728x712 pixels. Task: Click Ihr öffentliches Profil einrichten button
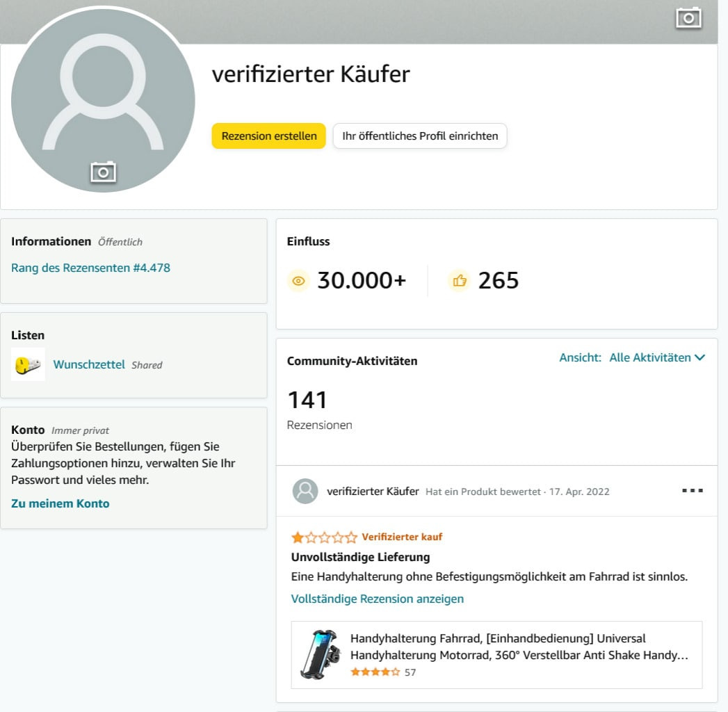click(x=420, y=136)
